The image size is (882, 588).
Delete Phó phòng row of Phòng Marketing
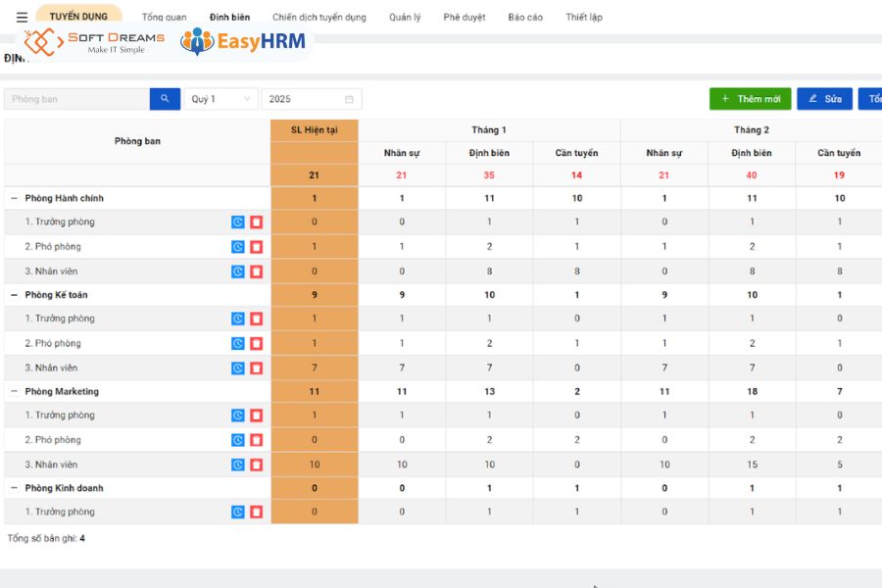pos(257,440)
